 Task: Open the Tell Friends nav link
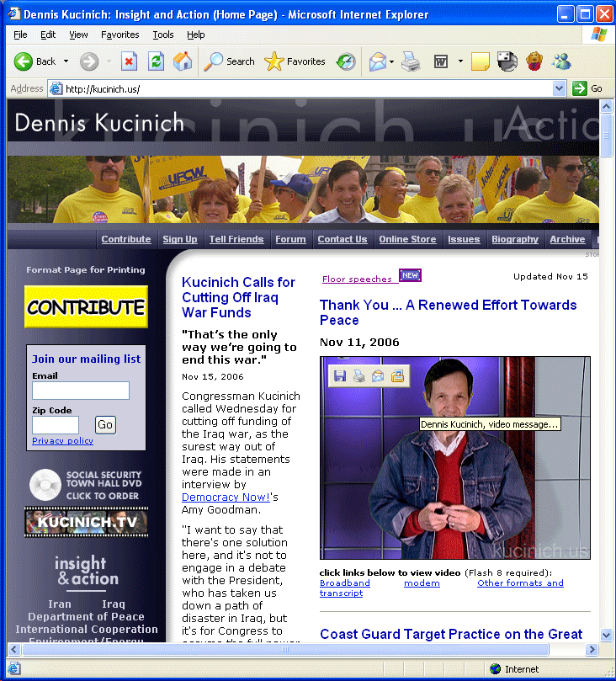(x=236, y=239)
